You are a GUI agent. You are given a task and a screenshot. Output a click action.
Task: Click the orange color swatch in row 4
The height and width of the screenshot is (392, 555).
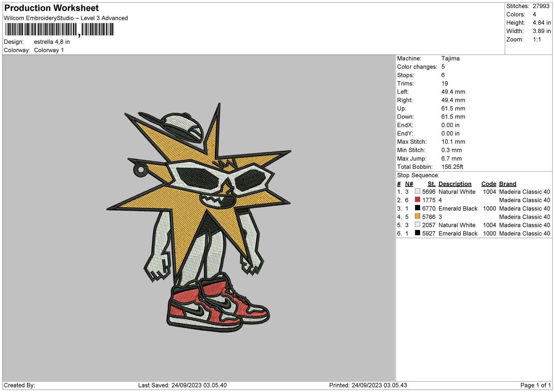pyautogui.click(x=417, y=216)
